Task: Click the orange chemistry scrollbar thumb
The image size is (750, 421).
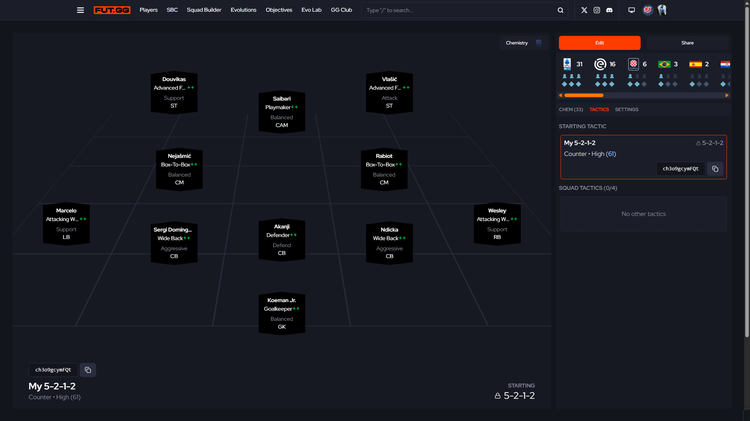Action: tap(584, 95)
